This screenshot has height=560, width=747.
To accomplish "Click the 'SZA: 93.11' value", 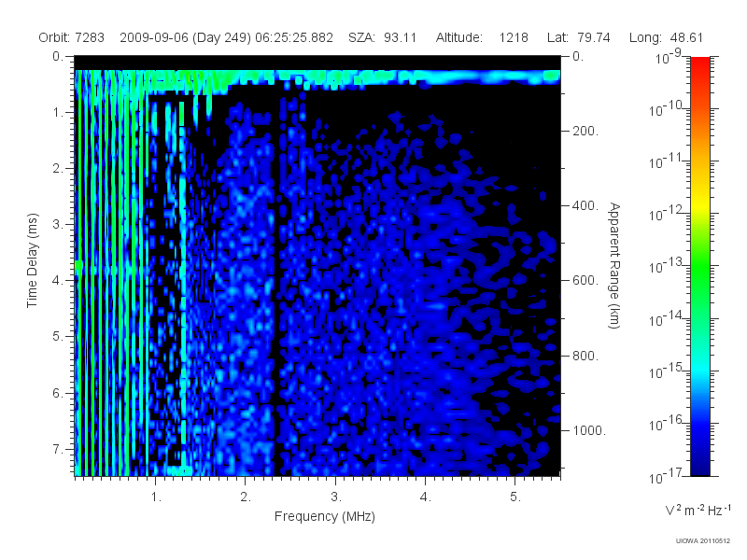I will pos(383,37).
